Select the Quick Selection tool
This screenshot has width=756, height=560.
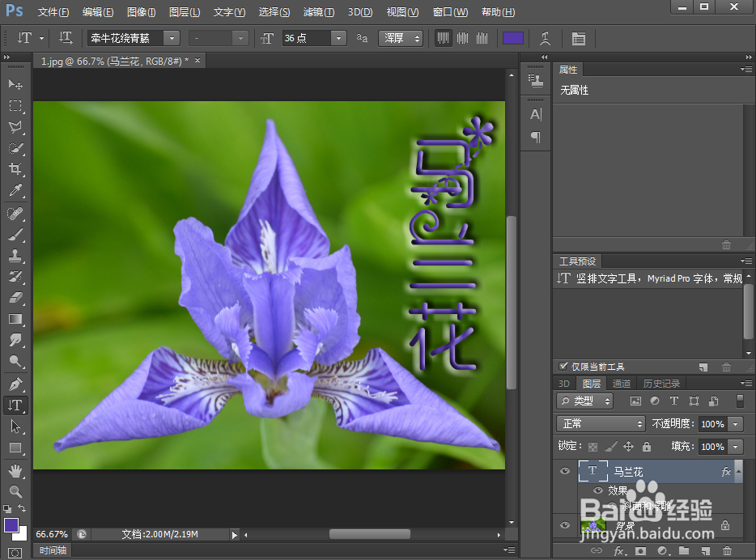[x=15, y=148]
